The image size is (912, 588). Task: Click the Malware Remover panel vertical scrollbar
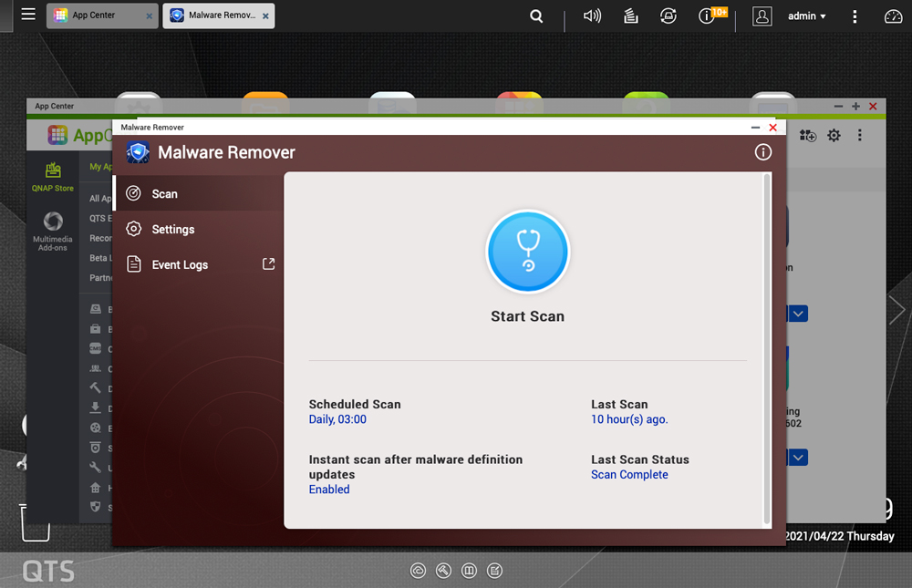click(x=767, y=349)
